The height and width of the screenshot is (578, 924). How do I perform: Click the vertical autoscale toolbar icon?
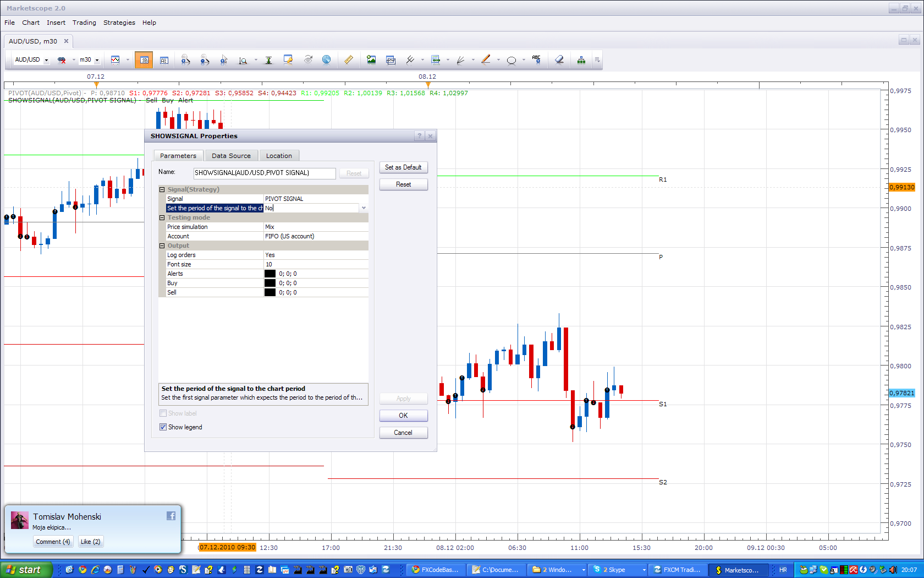coord(268,60)
